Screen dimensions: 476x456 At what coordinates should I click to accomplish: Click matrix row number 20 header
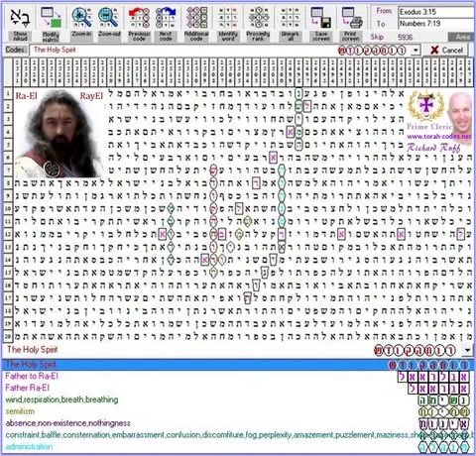pos(8,336)
